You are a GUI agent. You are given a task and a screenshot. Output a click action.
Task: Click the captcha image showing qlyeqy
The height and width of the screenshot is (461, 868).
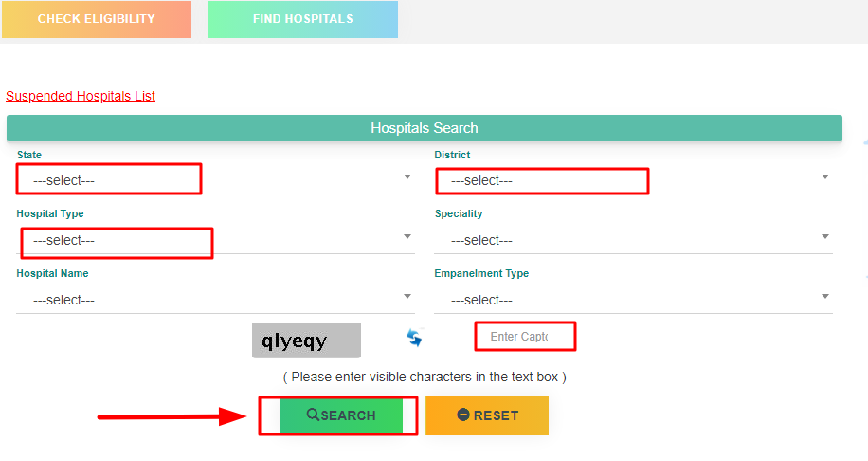point(306,341)
